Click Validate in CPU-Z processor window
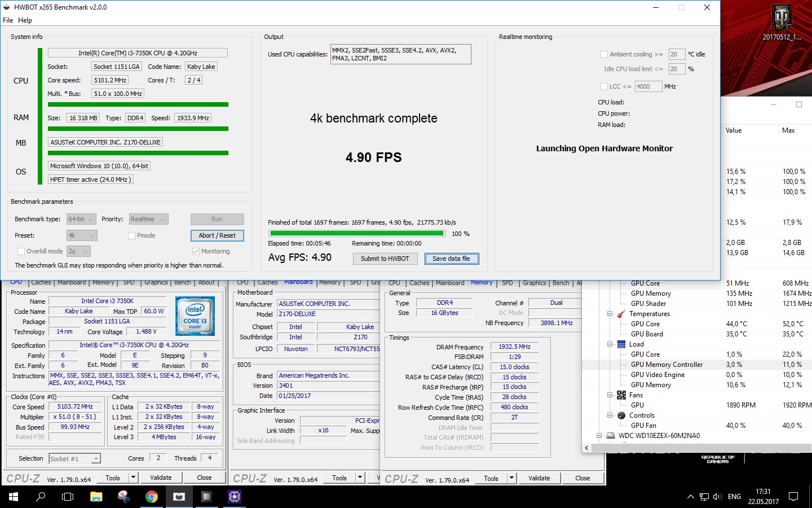The width and height of the screenshot is (812, 508). pyautogui.click(x=161, y=478)
